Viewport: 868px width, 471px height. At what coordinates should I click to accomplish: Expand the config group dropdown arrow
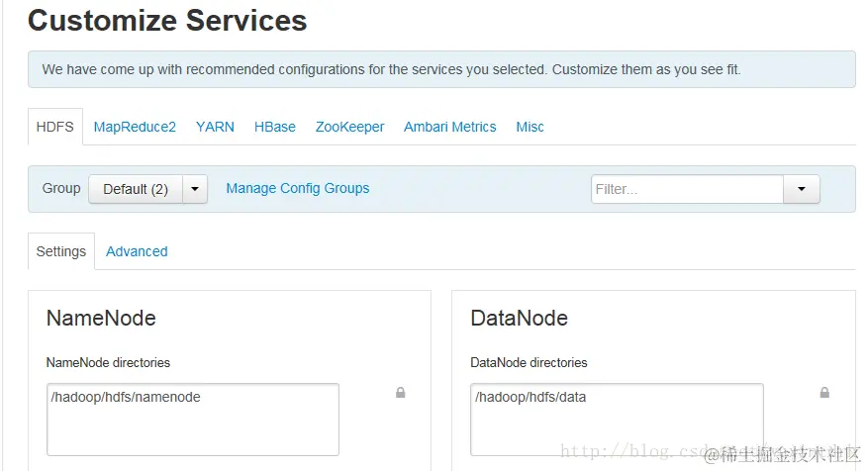tap(195, 189)
